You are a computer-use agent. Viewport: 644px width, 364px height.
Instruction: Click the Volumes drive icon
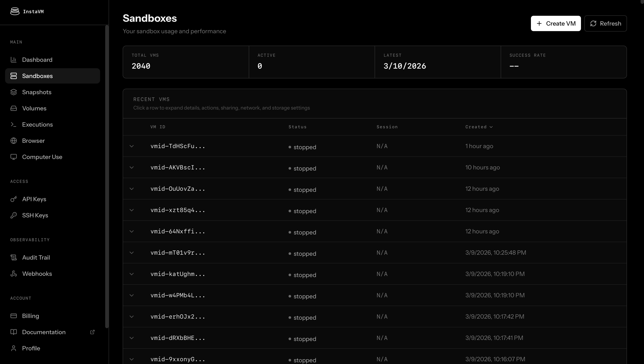pyautogui.click(x=14, y=108)
